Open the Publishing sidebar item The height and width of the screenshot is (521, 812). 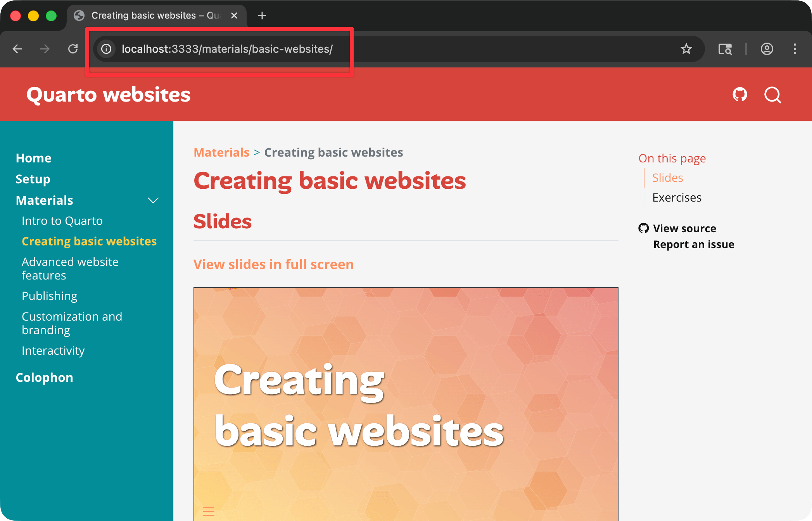[50, 296]
